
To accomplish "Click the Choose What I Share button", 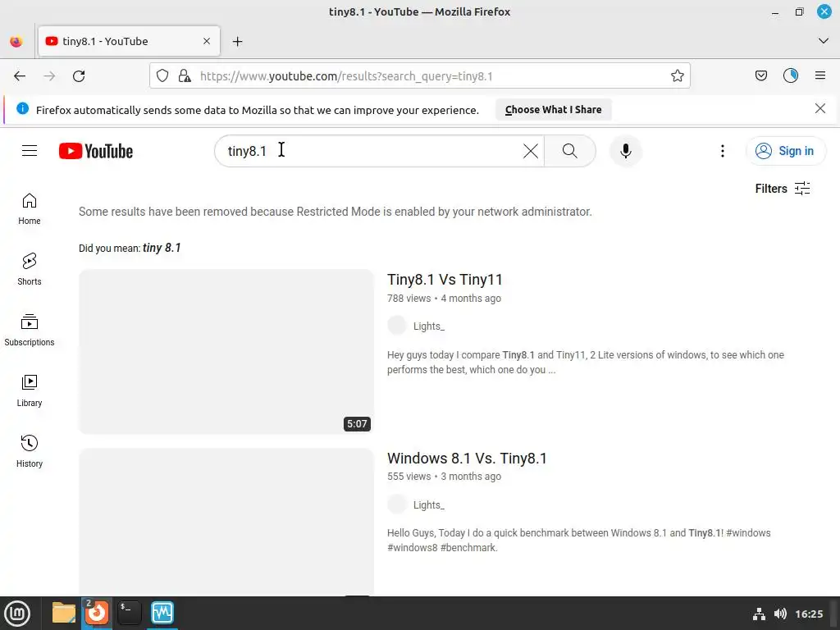I will (x=554, y=110).
